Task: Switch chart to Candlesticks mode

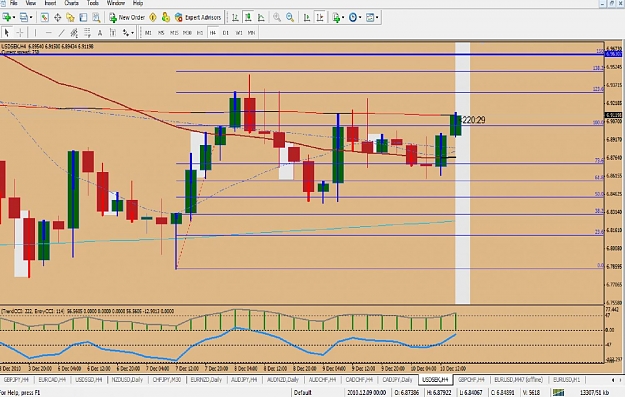Action: click(x=248, y=17)
